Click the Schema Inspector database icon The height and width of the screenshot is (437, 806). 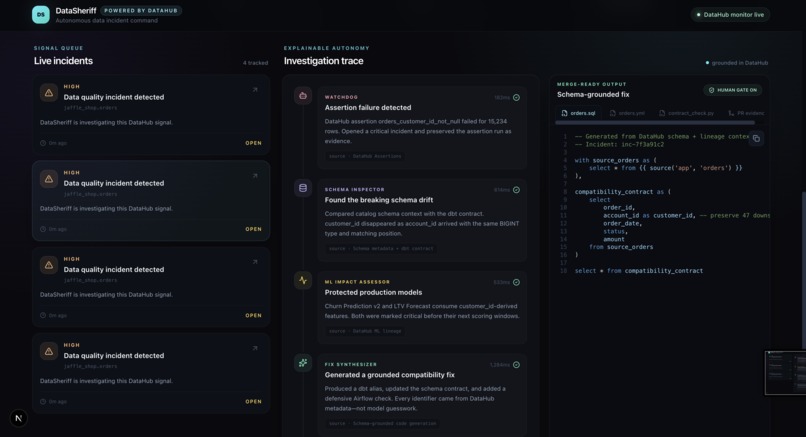coord(303,188)
